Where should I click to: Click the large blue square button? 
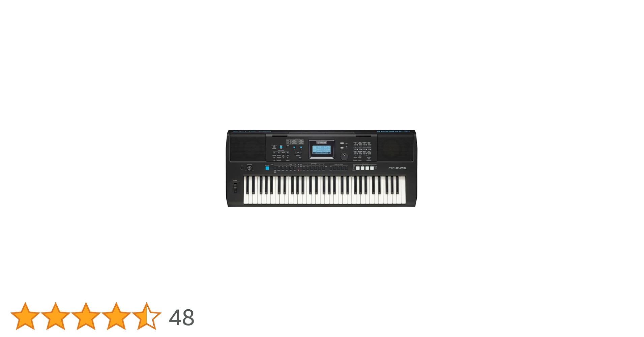pyautogui.click(x=267, y=168)
